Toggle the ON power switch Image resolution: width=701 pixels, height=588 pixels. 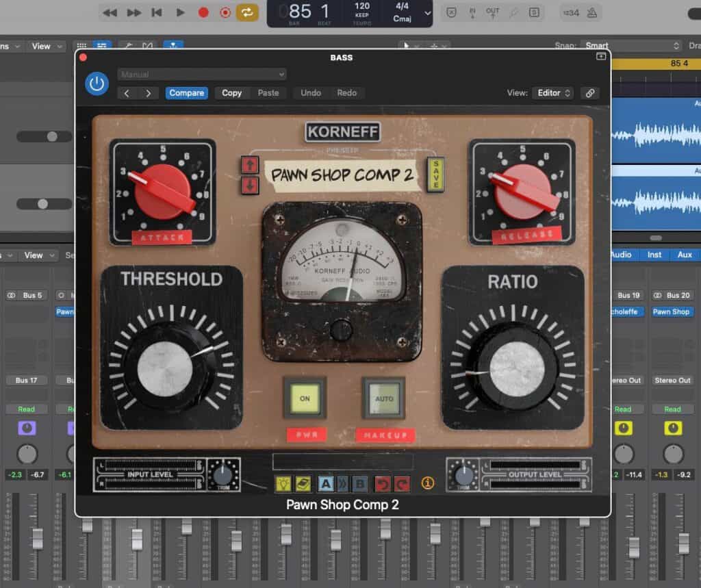tap(305, 398)
